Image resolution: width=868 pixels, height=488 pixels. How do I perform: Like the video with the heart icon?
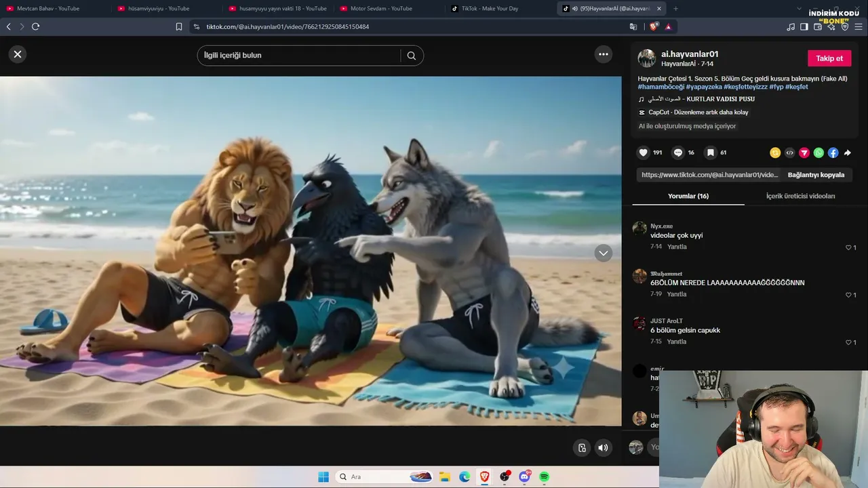[x=644, y=152]
